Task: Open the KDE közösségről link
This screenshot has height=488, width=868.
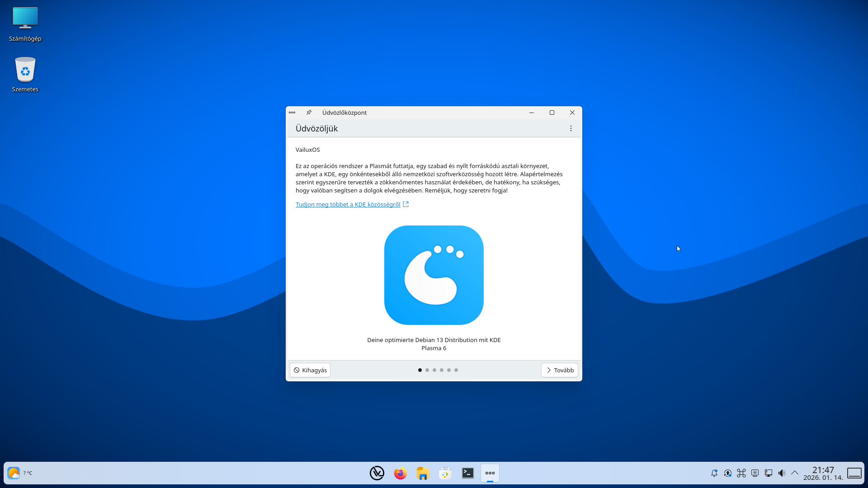Action: coord(348,205)
